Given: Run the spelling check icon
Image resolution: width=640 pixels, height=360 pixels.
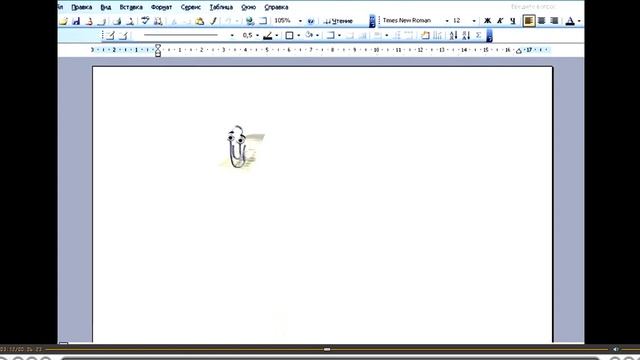Looking at the screenshot, I should [145, 21].
